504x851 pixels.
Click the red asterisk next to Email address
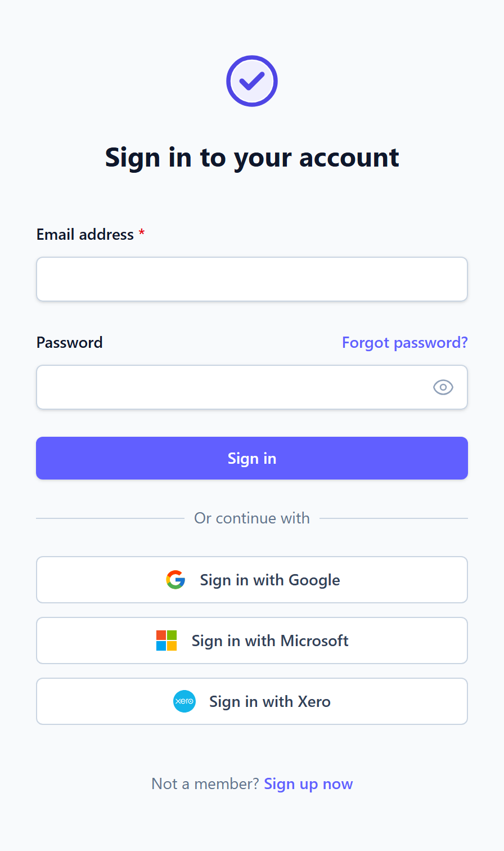pos(142,233)
